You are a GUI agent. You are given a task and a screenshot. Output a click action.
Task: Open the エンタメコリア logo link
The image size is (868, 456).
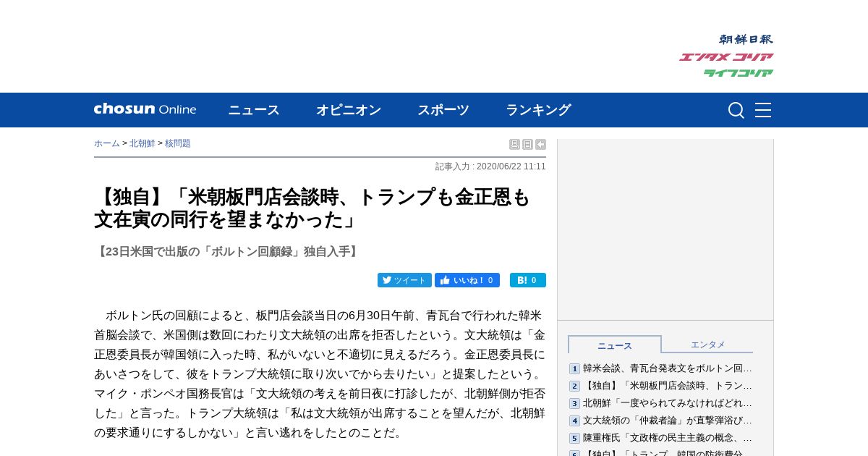coord(726,56)
